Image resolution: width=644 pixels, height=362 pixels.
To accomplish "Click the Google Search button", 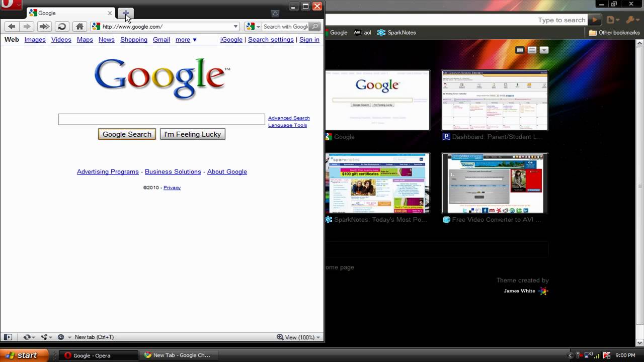I will point(127,134).
